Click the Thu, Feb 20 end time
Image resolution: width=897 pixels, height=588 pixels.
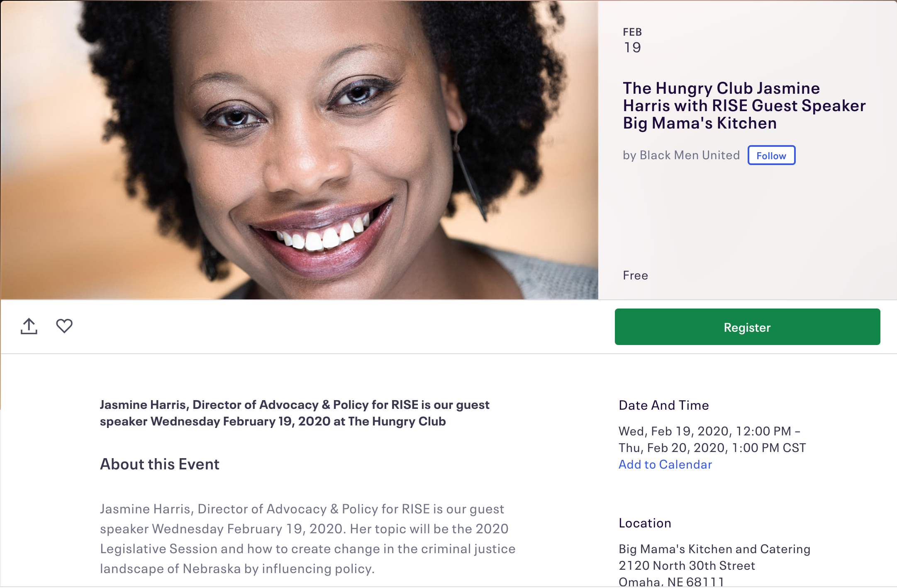tap(712, 448)
